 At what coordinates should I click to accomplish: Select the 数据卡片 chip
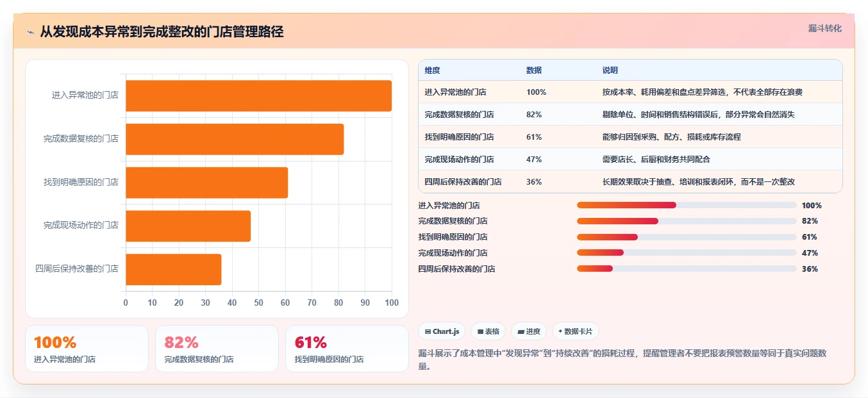575,331
